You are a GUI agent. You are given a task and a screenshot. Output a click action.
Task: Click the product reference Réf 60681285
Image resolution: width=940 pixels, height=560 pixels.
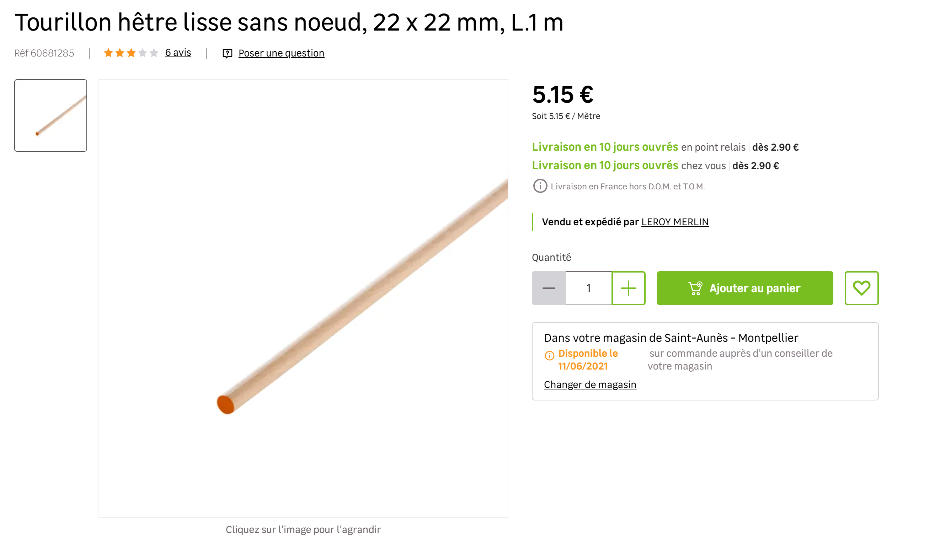(44, 53)
